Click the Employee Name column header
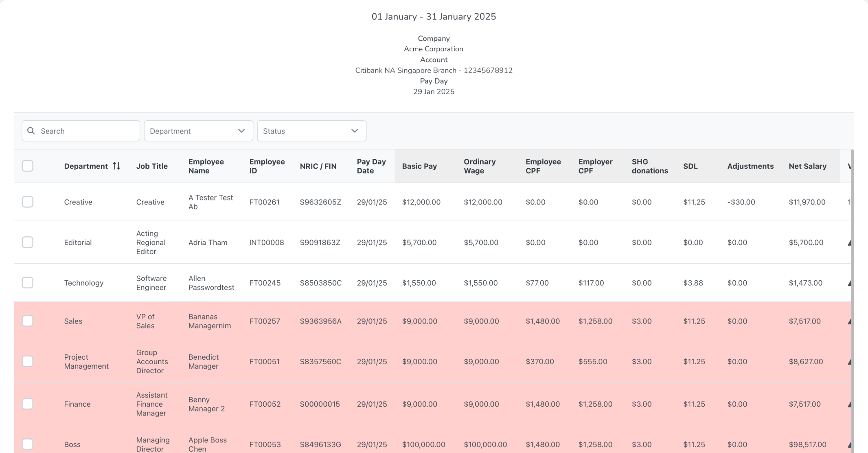 (206, 166)
